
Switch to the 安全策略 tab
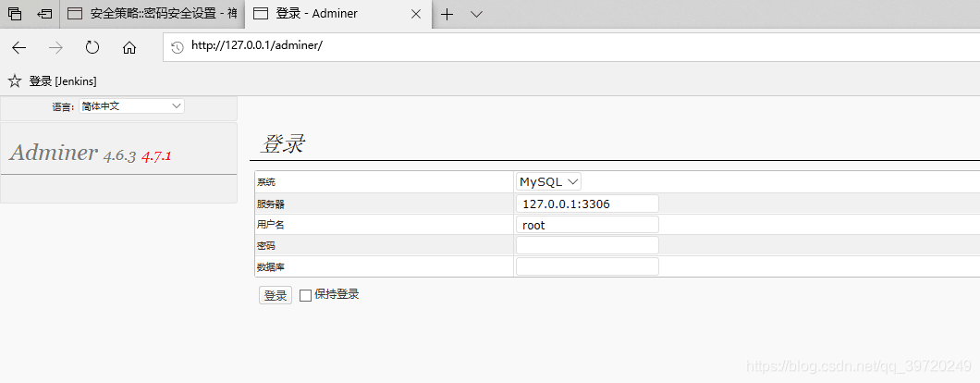tap(152, 14)
